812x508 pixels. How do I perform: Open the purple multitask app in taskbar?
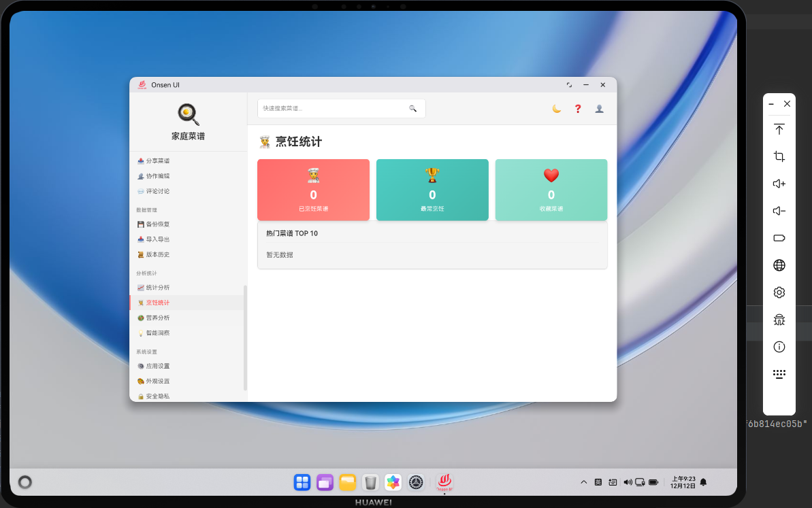pyautogui.click(x=325, y=482)
